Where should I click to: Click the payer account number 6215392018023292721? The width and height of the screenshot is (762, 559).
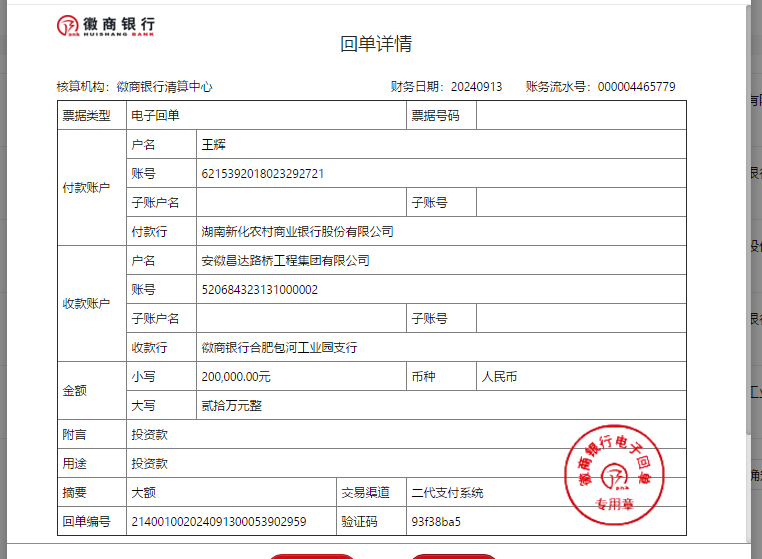[x=262, y=174]
